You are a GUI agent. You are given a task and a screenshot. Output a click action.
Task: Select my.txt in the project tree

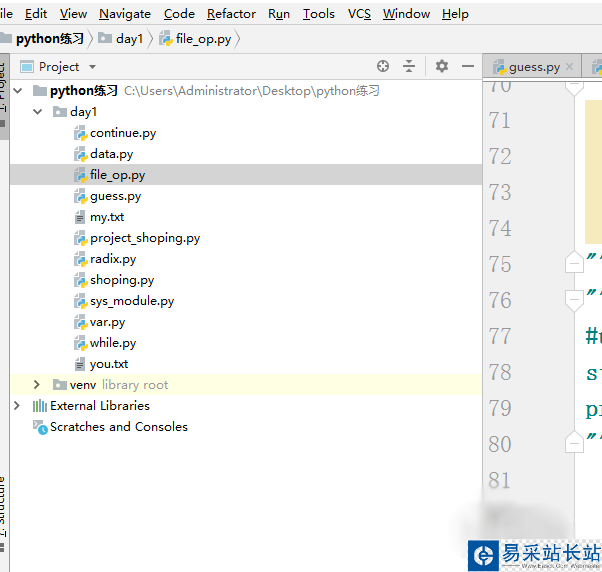click(x=107, y=217)
